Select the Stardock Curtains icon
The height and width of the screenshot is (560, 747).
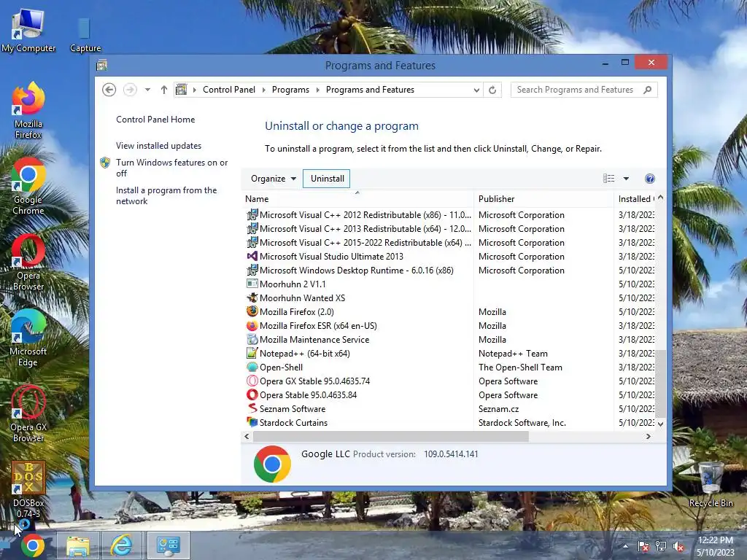click(252, 422)
